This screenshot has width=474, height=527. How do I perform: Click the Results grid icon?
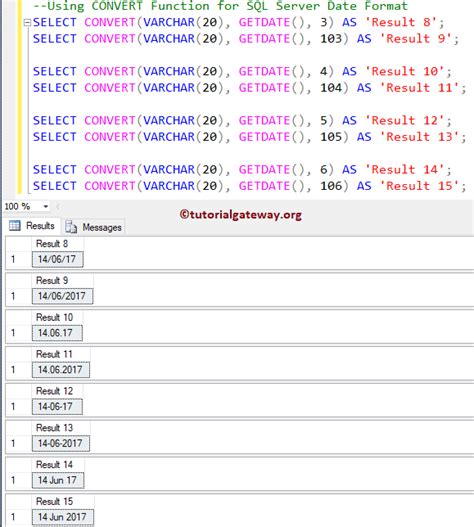pos(14,226)
